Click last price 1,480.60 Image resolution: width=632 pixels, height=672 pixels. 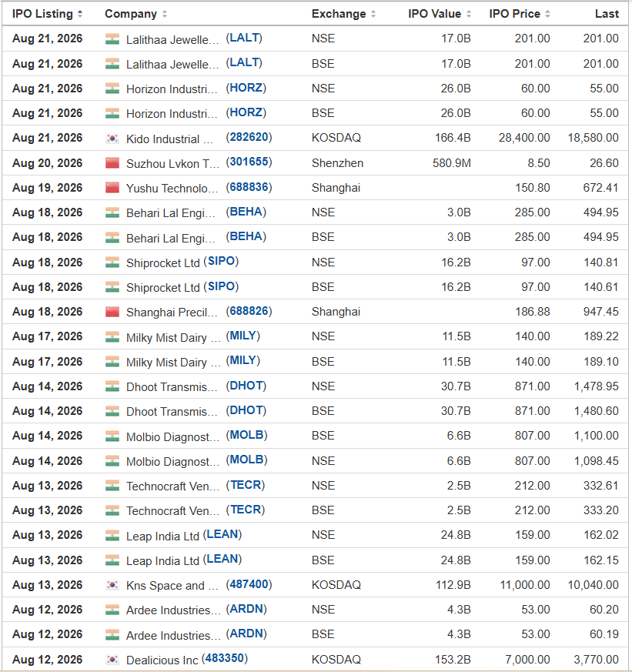[x=597, y=411]
